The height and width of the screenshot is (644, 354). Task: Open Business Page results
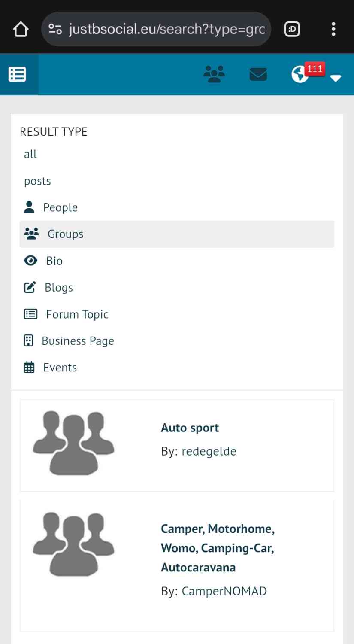pyautogui.click(x=78, y=341)
